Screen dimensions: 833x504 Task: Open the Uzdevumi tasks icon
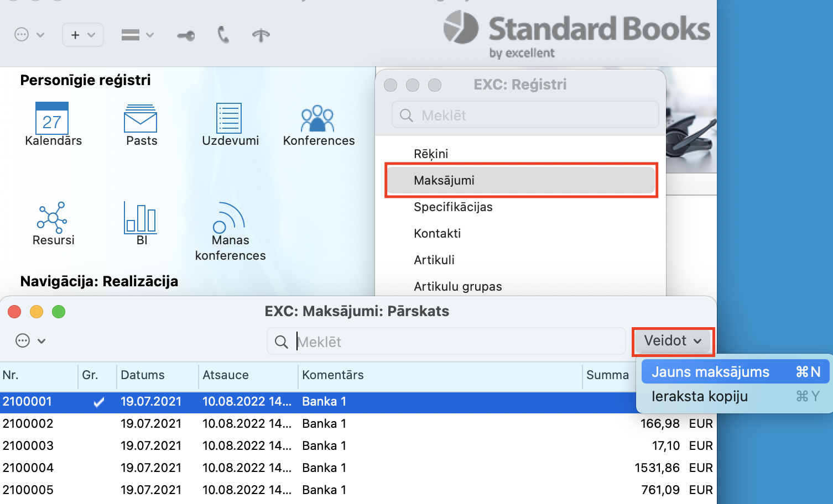(x=229, y=118)
